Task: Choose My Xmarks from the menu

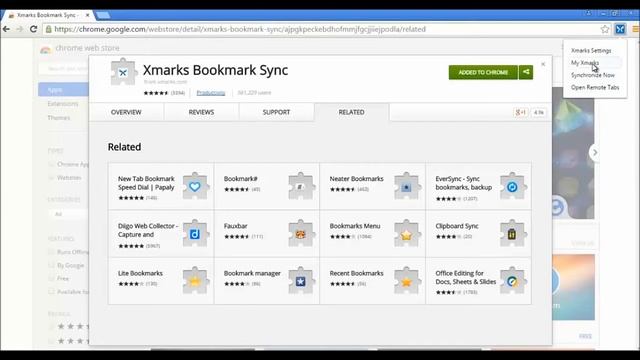Action: point(585,63)
